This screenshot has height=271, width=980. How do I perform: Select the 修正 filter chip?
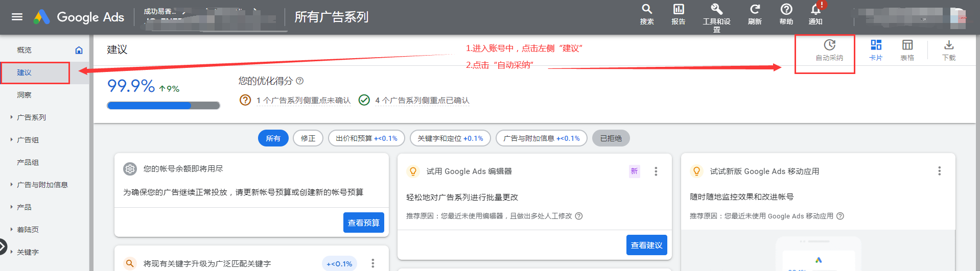pos(308,138)
